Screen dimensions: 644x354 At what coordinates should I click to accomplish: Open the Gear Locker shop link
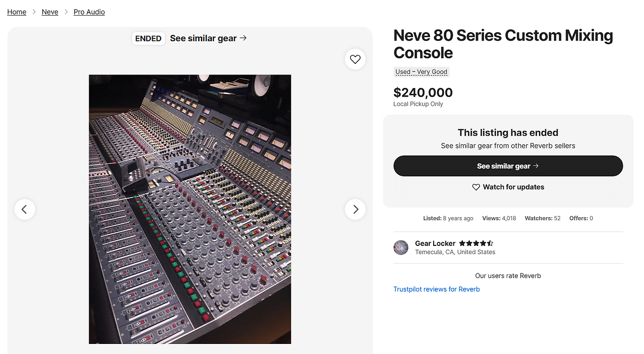coord(435,243)
